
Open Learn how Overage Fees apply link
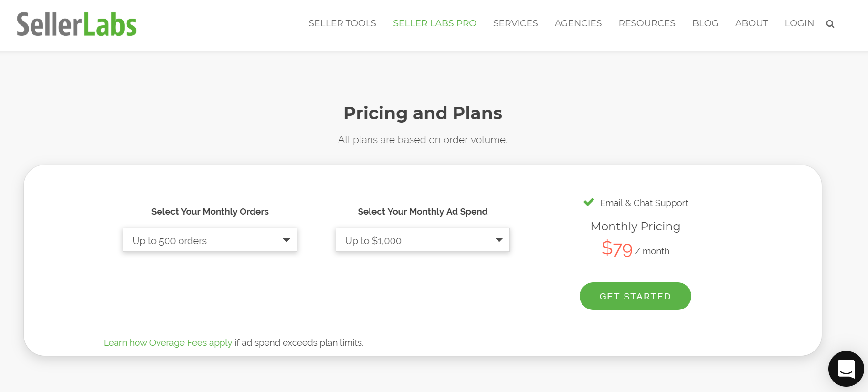(x=168, y=342)
